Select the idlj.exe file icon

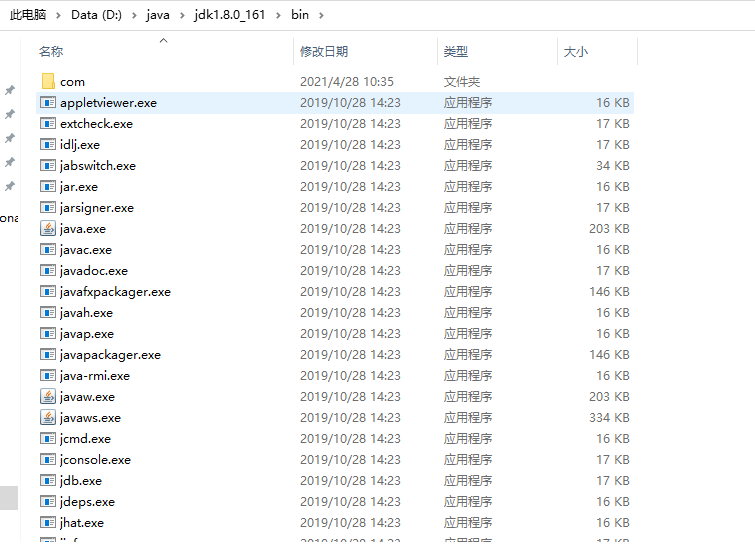click(48, 144)
